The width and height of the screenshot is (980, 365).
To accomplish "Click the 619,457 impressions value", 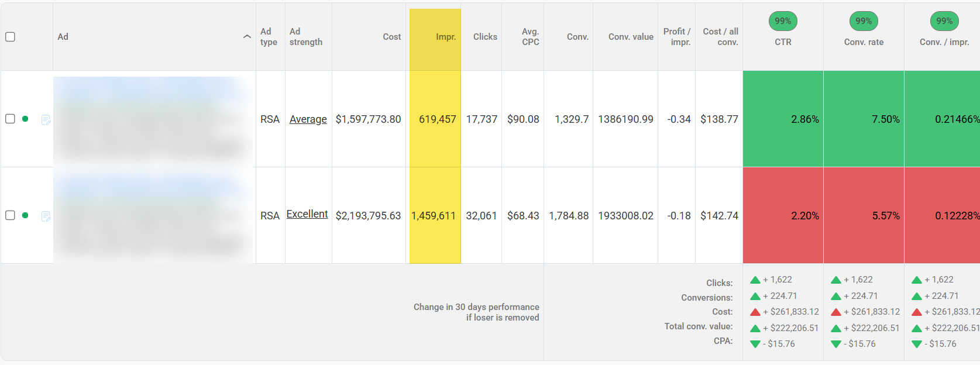I will pyautogui.click(x=437, y=119).
